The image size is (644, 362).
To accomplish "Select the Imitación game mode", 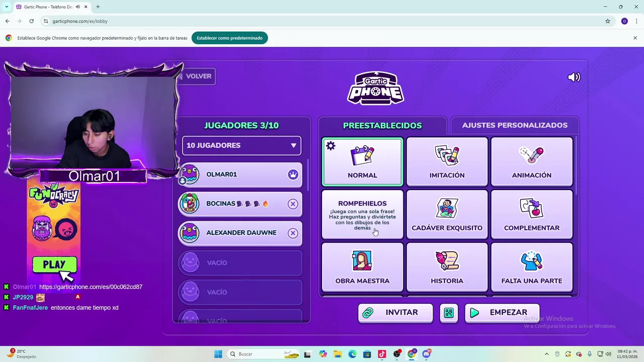I will (x=447, y=161).
